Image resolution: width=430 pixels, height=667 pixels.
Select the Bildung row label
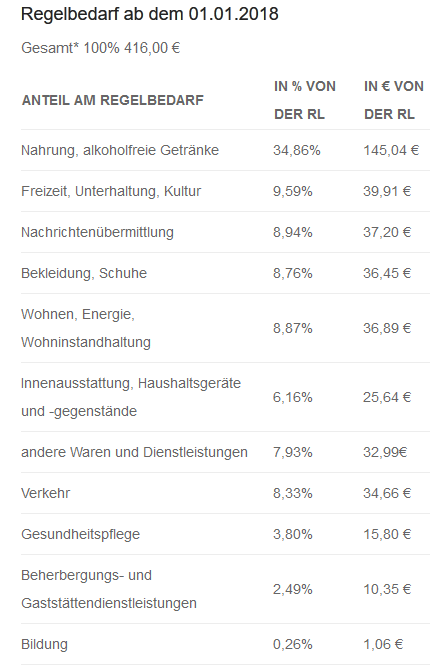tap(44, 644)
